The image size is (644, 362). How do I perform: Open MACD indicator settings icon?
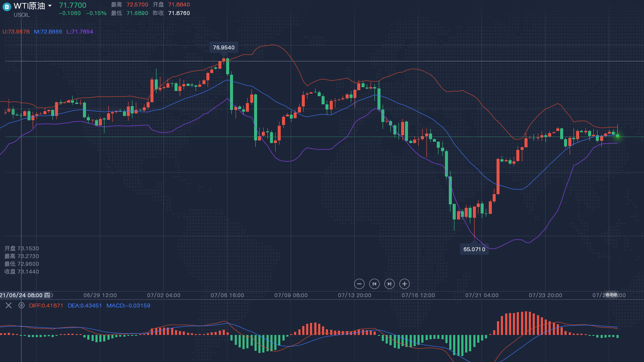pos(21,305)
